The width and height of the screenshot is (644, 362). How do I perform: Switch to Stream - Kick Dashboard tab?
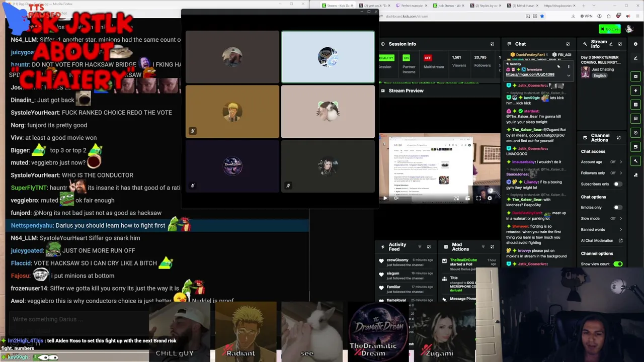tap(339, 6)
